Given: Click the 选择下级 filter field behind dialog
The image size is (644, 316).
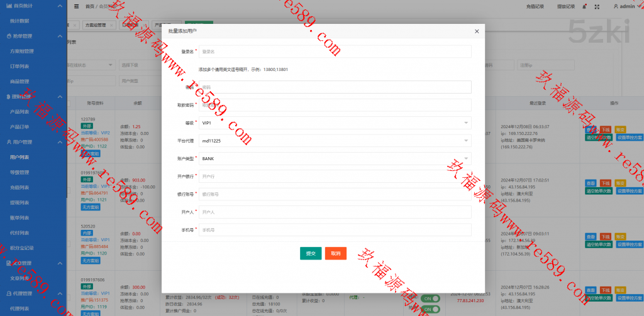Looking at the screenshot, I should tap(140, 65).
